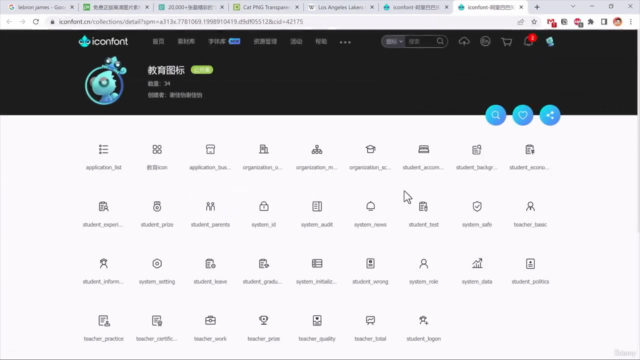The height and width of the screenshot is (360, 640).
Task: Choose the teacher_quality icon
Action: 317,321
